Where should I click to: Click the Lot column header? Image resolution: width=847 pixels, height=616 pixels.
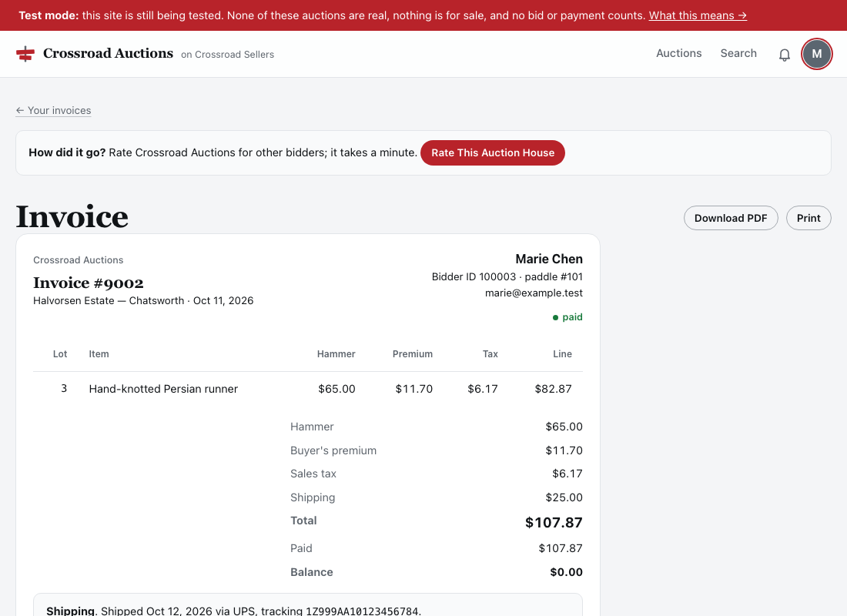point(60,354)
